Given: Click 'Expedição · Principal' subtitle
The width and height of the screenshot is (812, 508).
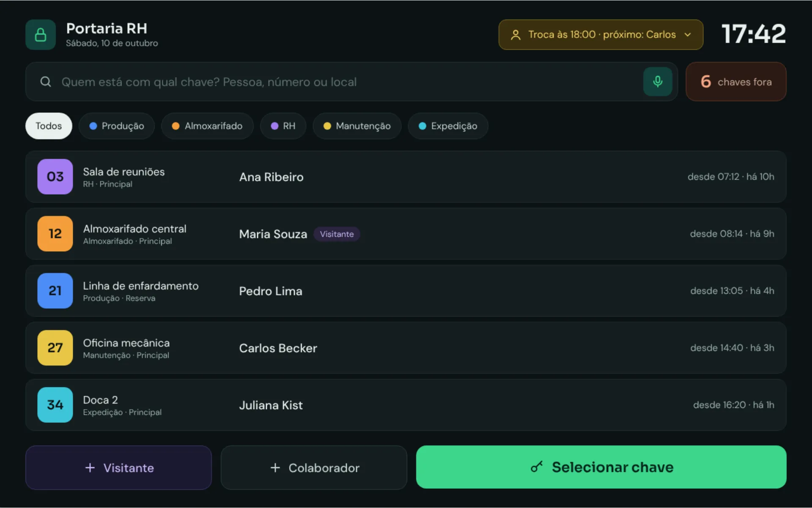Looking at the screenshot, I should click(x=122, y=412).
